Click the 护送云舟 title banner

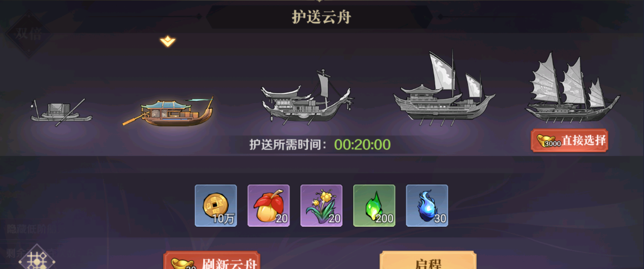tap(322, 18)
